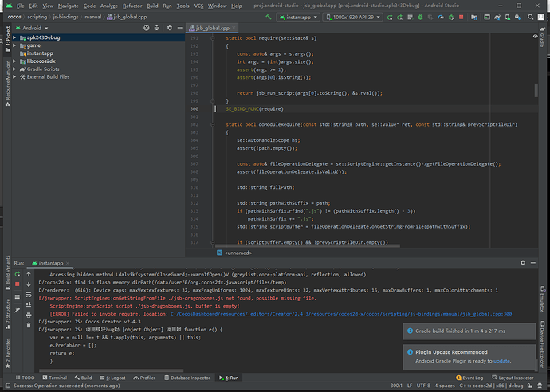
Task: Open the Refactor menu
Action: [x=132, y=5]
